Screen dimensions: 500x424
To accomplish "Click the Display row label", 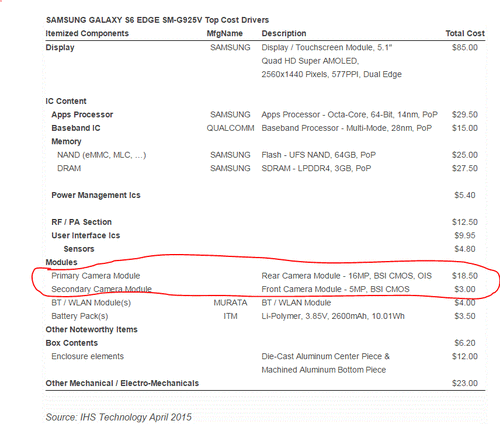I will tap(60, 48).
